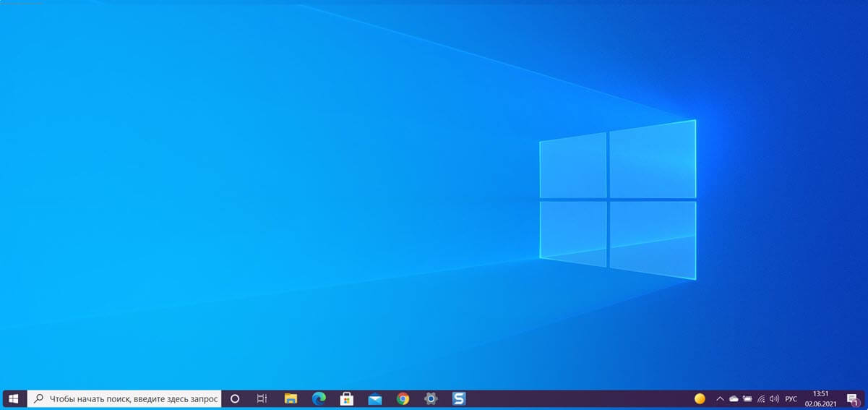
Task: Switch input language via РУС indicator
Action: (x=791, y=398)
